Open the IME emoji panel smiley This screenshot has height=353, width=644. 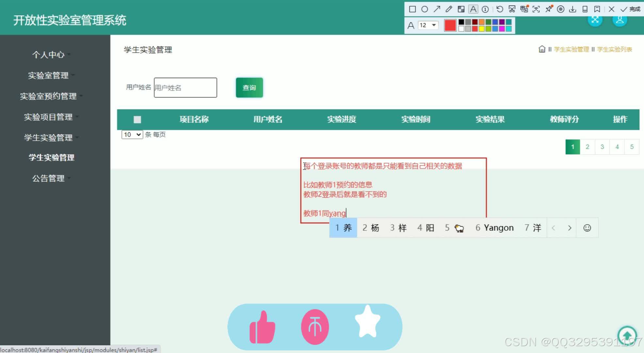click(587, 228)
